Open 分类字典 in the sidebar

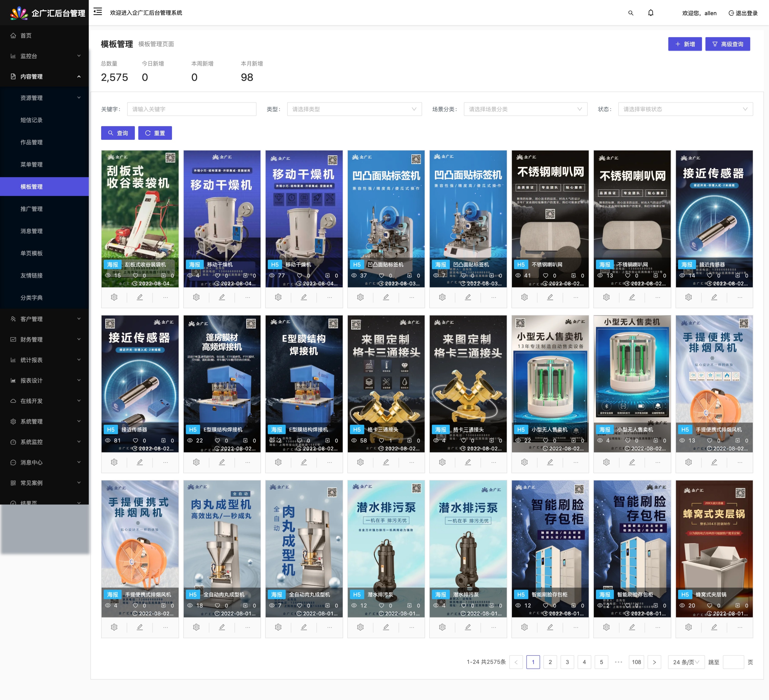pos(44,298)
